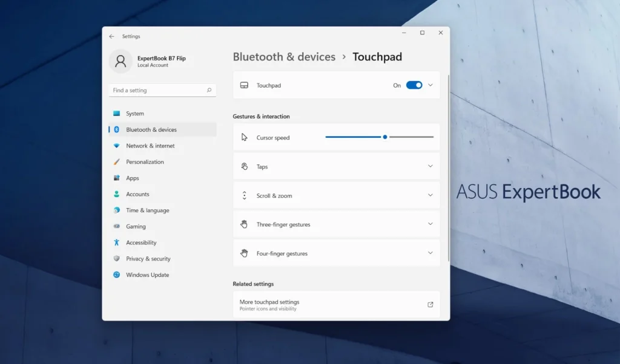The height and width of the screenshot is (364, 620).
Task: Click the Three-finger gestures label
Action: 283,225
